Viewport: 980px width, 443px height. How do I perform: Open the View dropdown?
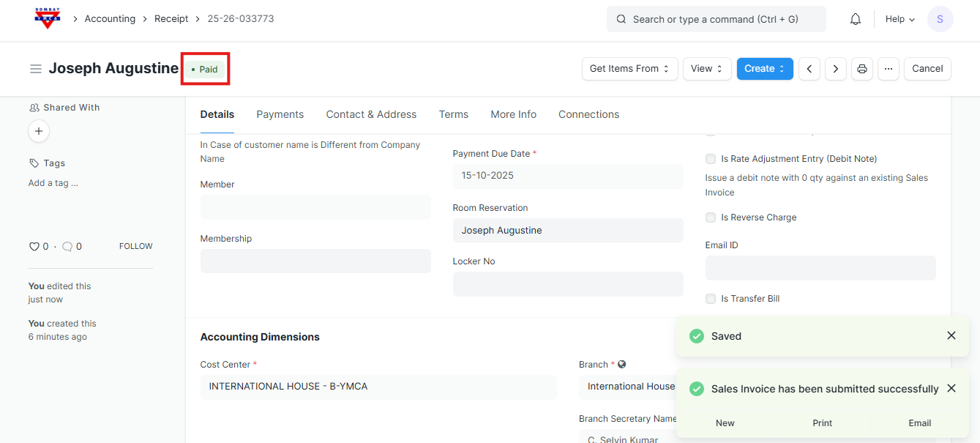[x=706, y=69]
